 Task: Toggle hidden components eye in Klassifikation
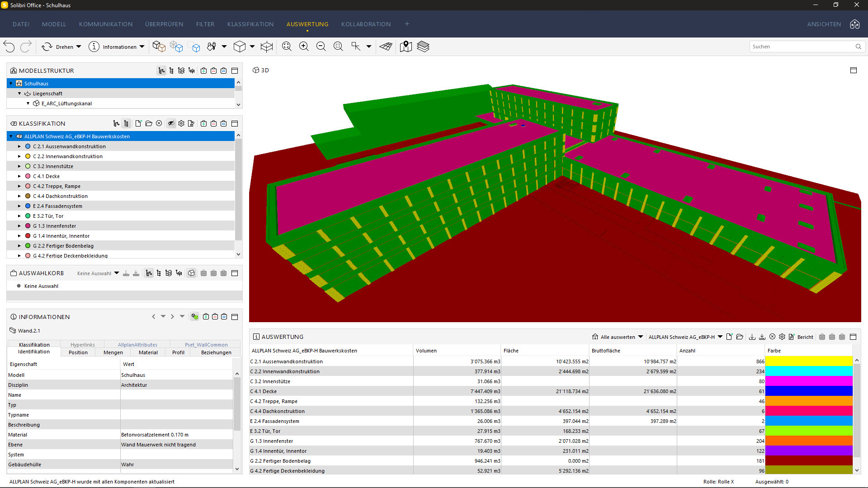pos(171,123)
